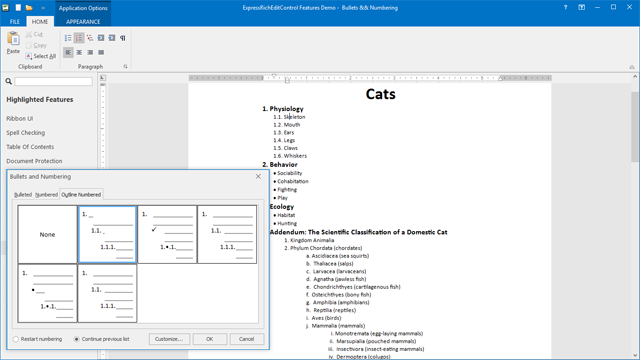Select the Outline Numbered tab
Image resolution: width=640 pixels, height=360 pixels.
point(81,195)
